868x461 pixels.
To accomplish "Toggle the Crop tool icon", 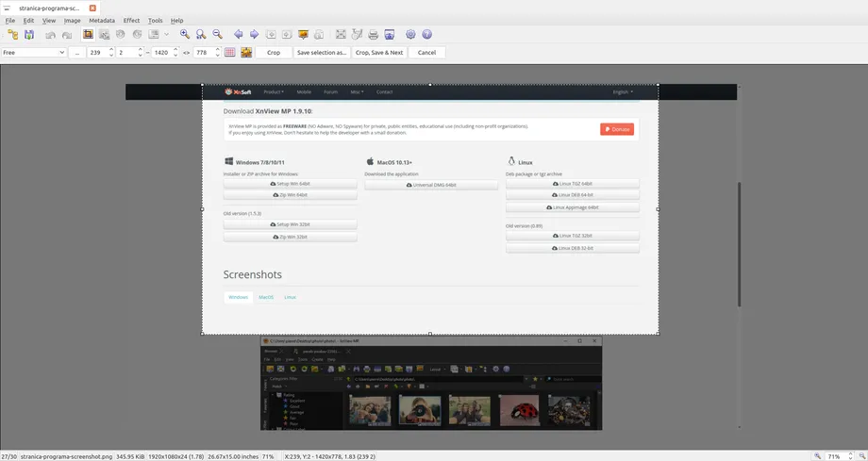I will (88, 34).
